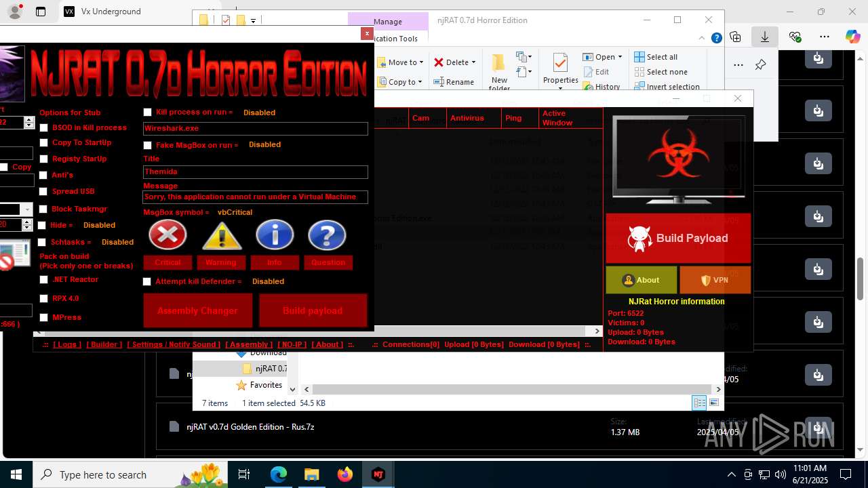Click the Assembly Changer button
Screen dimensions: 868x488
(197, 310)
